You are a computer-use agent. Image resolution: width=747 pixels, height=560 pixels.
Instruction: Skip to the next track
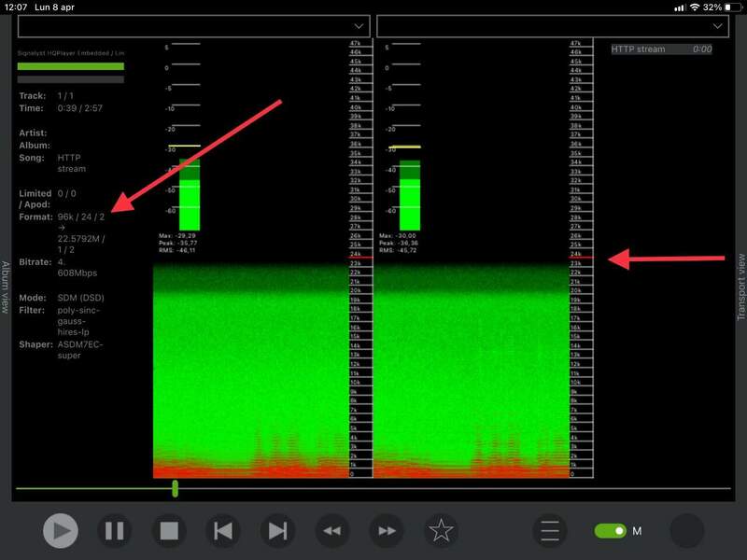[277, 531]
